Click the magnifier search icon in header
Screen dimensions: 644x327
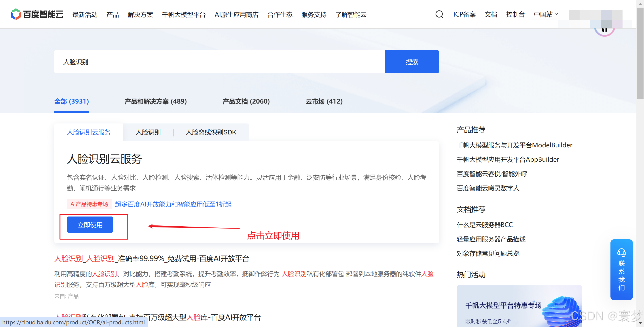(x=439, y=14)
